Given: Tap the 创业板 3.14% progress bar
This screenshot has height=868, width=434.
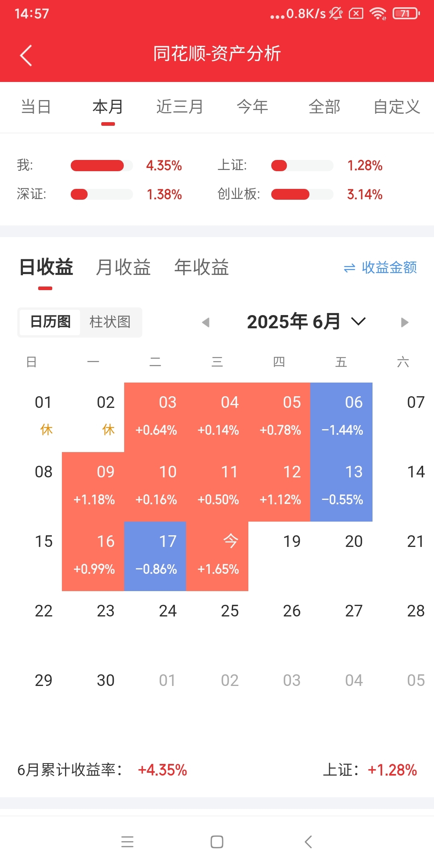Looking at the screenshot, I should pos(302,194).
